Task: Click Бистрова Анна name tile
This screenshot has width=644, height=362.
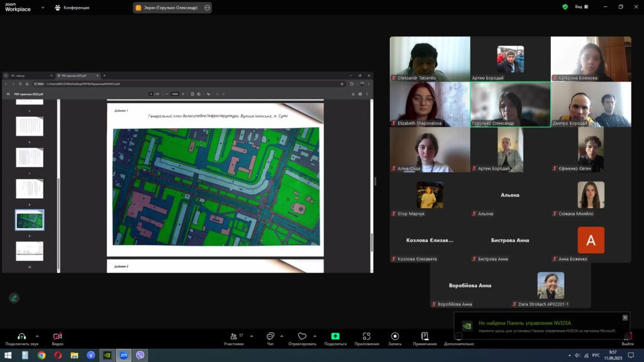Action: click(511, 240)
